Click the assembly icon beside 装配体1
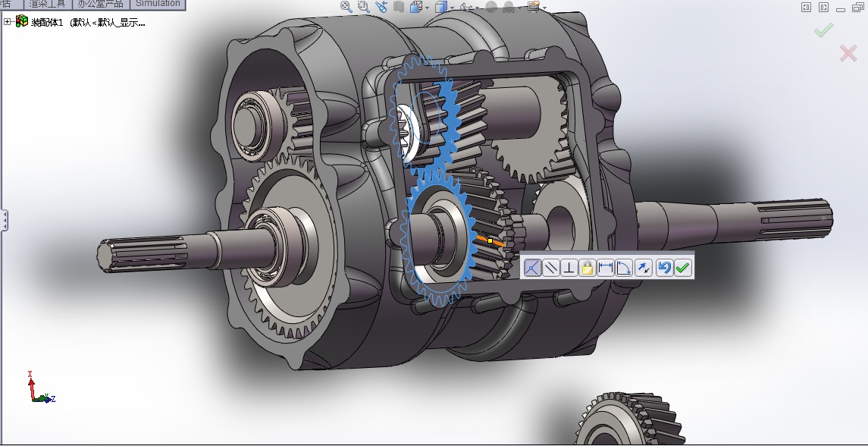This screenshot has width=868, height=446. point(21,21)
